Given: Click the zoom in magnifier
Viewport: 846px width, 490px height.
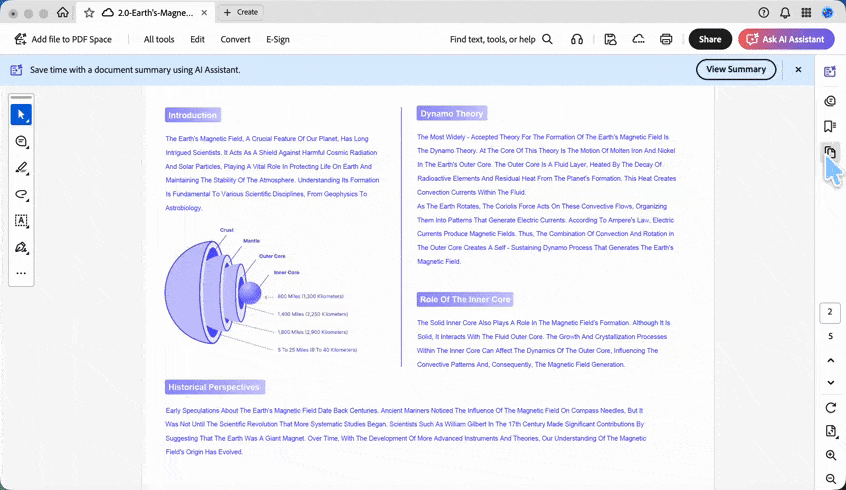Looking at the screenshot, I should coord(830,455).
